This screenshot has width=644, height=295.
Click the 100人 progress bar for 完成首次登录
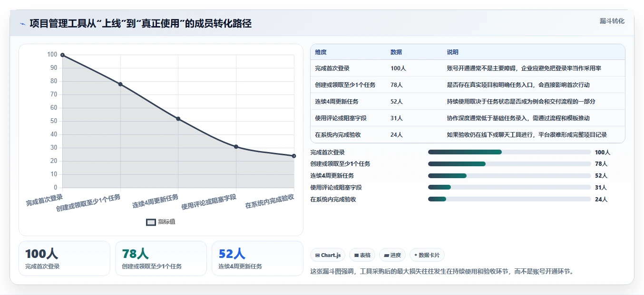tap(509, 152)
